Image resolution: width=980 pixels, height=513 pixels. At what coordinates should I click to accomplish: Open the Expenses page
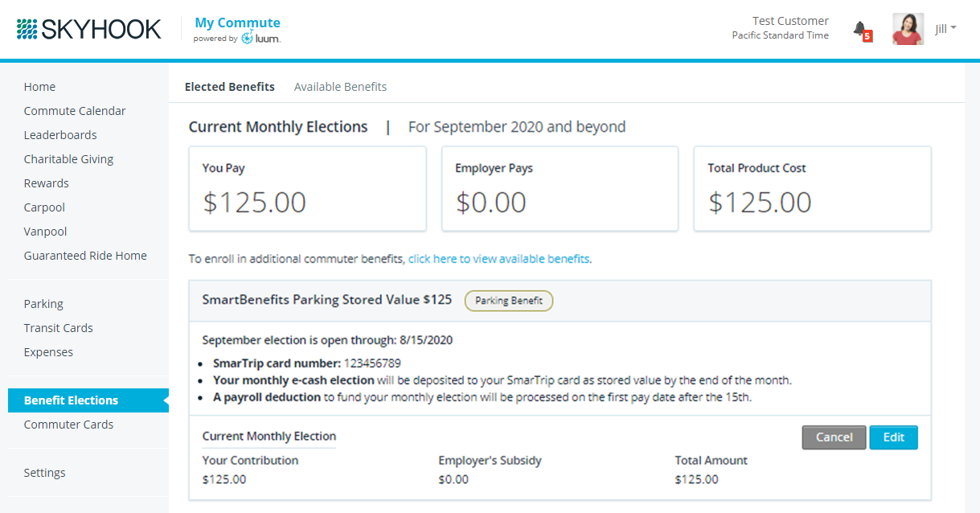48,352
